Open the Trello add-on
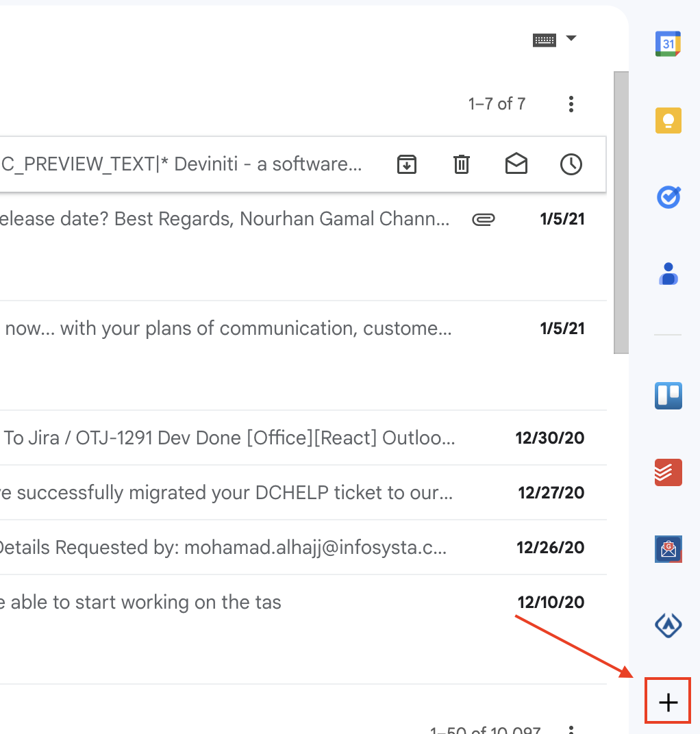The width and height of the screenshot is (700, 734). pyautogui.click(x=668, y=396)
